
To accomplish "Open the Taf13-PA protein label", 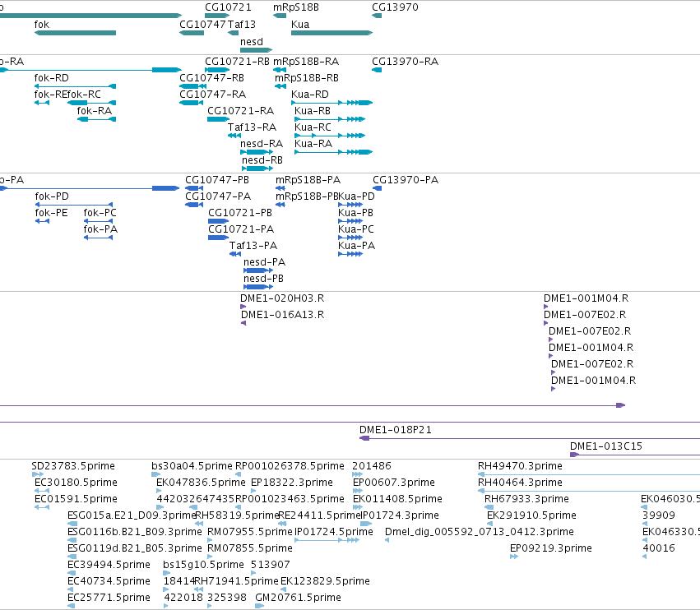I will (253, 247).
